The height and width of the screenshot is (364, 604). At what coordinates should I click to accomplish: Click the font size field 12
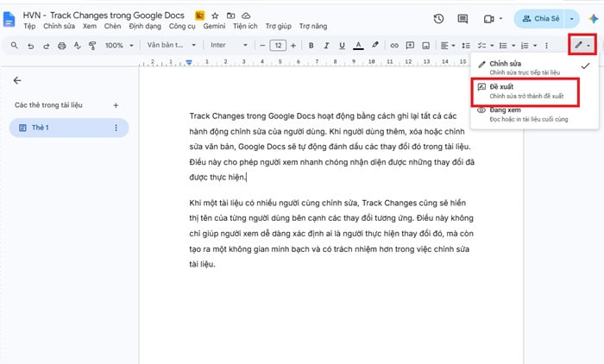(278, 46)
